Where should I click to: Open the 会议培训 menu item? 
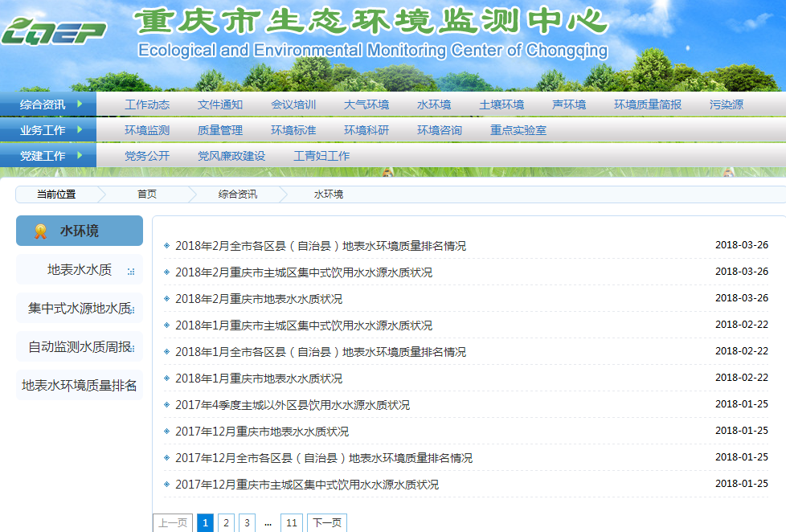click(293, 104)
